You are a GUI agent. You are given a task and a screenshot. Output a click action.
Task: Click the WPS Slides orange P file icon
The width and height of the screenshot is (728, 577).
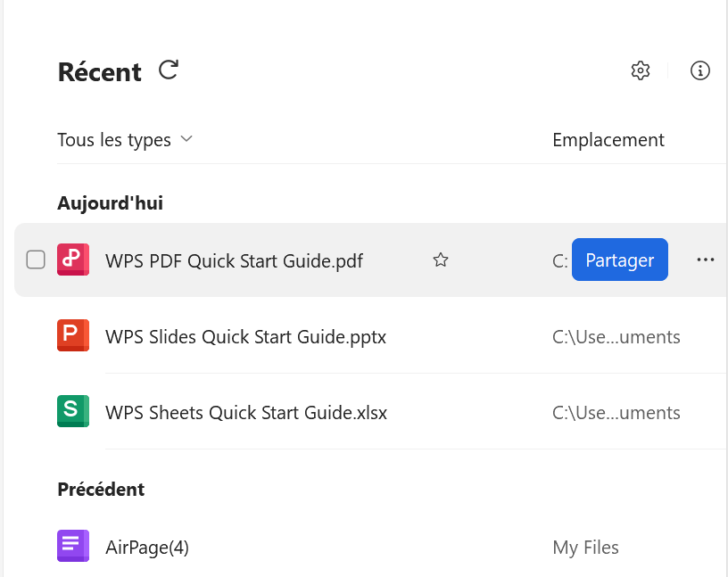[x=72, y=335]
